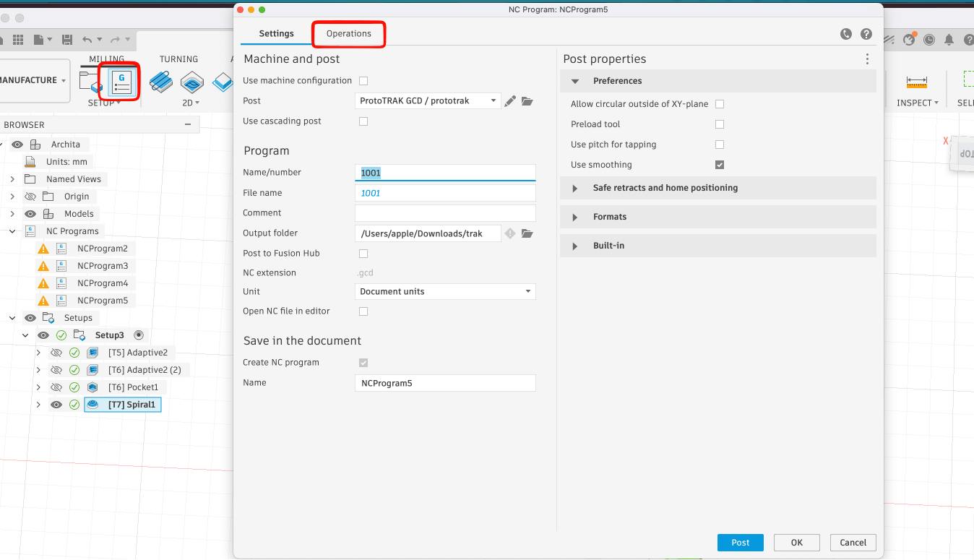This screenshot has width=974, height=560.
Task: Expand the Named Views tree node
Action: [12, 179]
